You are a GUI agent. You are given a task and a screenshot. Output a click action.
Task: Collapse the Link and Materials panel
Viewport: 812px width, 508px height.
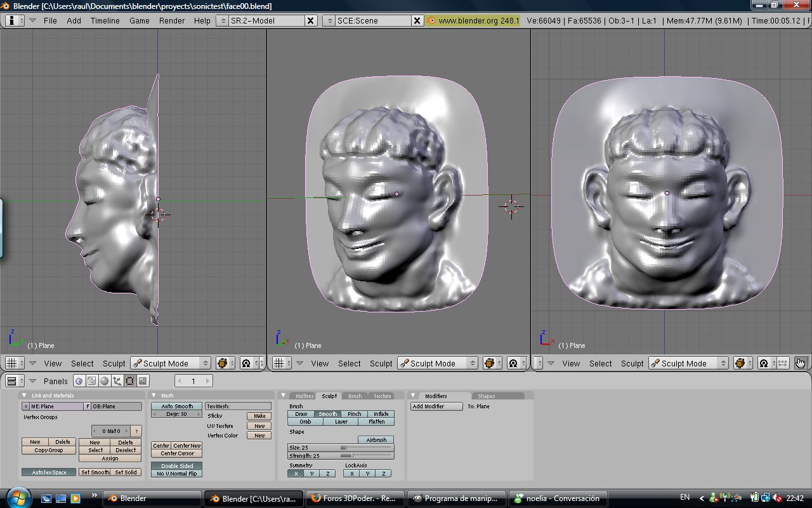[24, 396]
